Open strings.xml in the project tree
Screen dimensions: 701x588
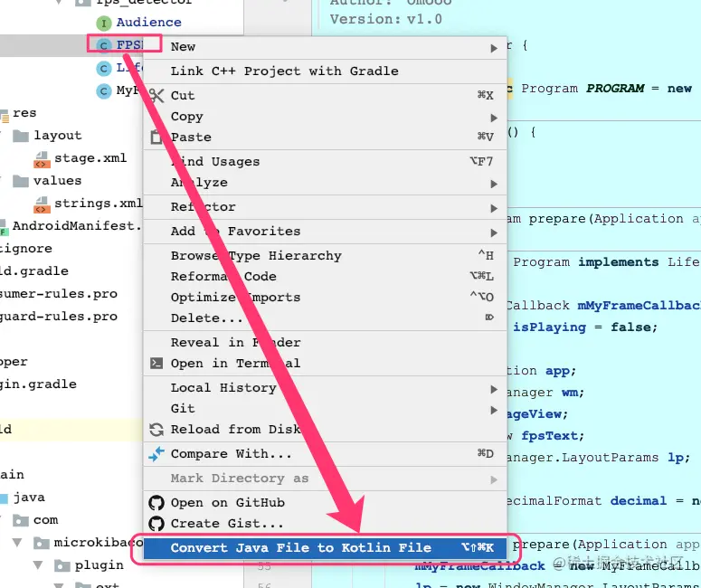click(x=98, y=204)
